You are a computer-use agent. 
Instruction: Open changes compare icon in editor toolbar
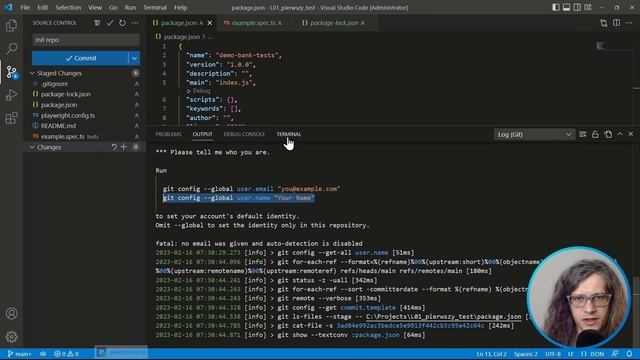pyautogui.click(x=604, y=23)
